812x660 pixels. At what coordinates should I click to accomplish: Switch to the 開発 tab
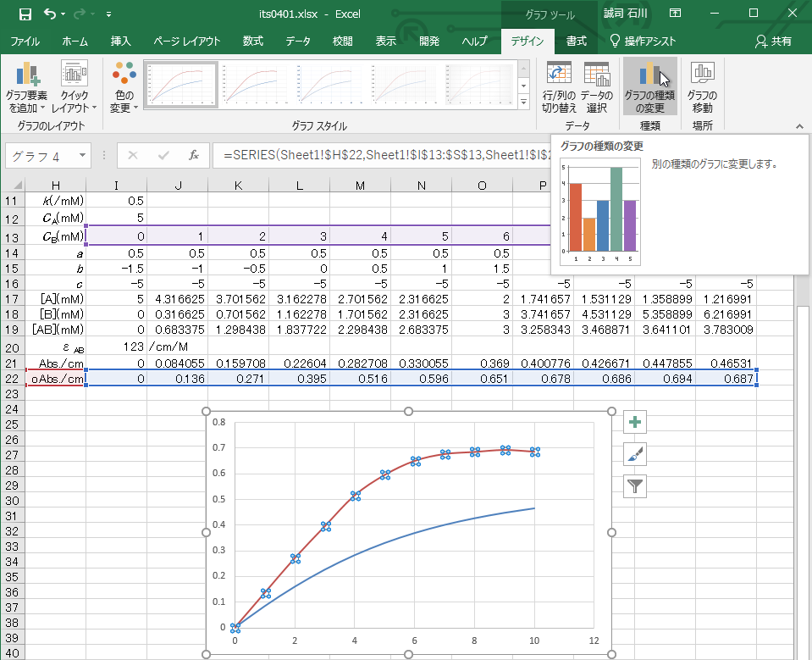[x=429, y=42]
